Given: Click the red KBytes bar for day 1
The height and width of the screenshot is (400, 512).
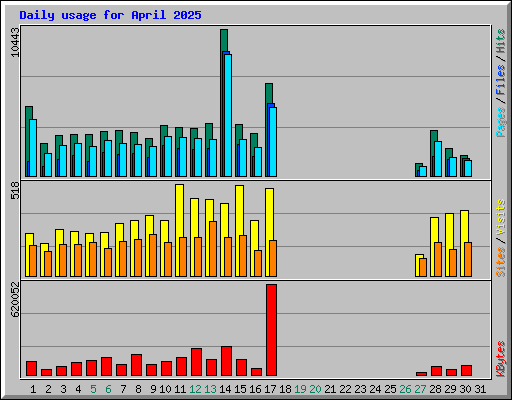Looking at the screenshot, I should point(31,368).
